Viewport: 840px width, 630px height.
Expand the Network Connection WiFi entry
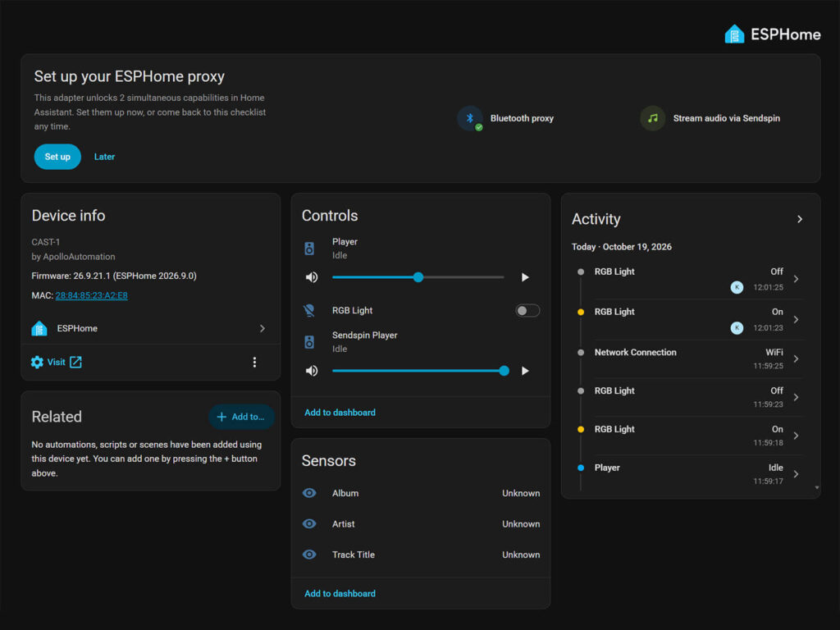pos(796,359)
